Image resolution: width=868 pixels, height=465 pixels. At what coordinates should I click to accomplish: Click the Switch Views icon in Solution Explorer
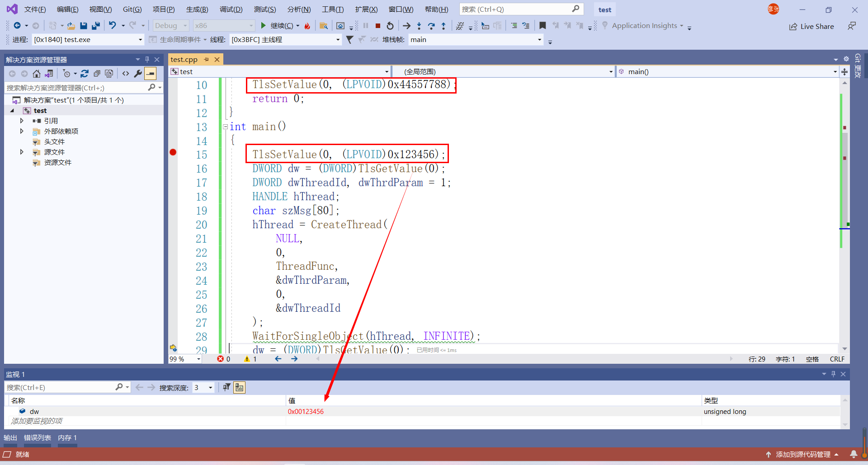(49, 74)
